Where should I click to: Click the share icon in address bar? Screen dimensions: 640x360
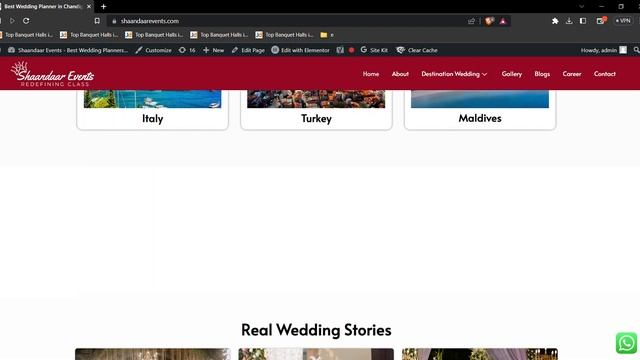tap(471, 21)
